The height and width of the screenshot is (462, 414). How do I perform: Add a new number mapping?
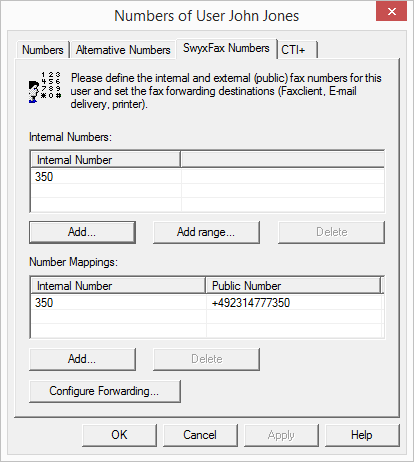(x=82, y=359)
